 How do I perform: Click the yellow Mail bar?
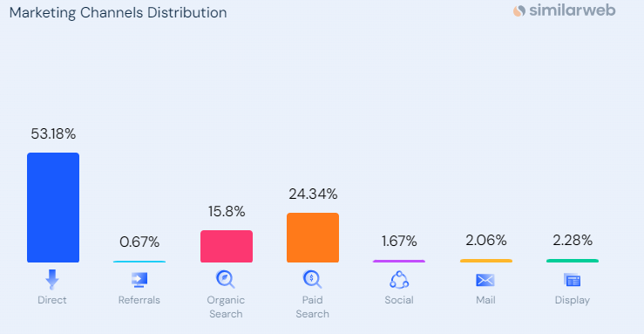(x=486, y=261)
